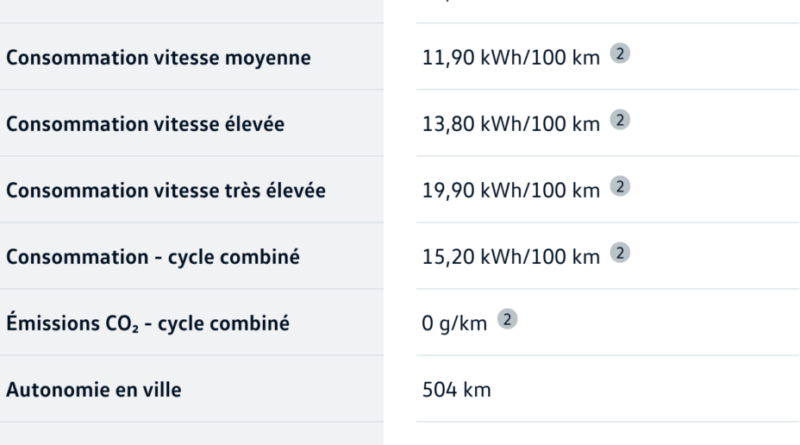Click the Autonomie en ville label

pos(94,390)
